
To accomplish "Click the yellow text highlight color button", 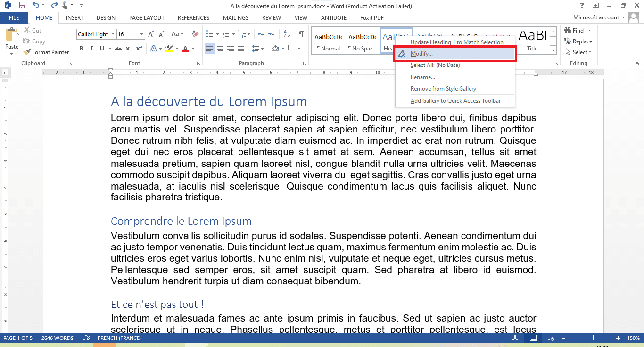I will [169, 49].
